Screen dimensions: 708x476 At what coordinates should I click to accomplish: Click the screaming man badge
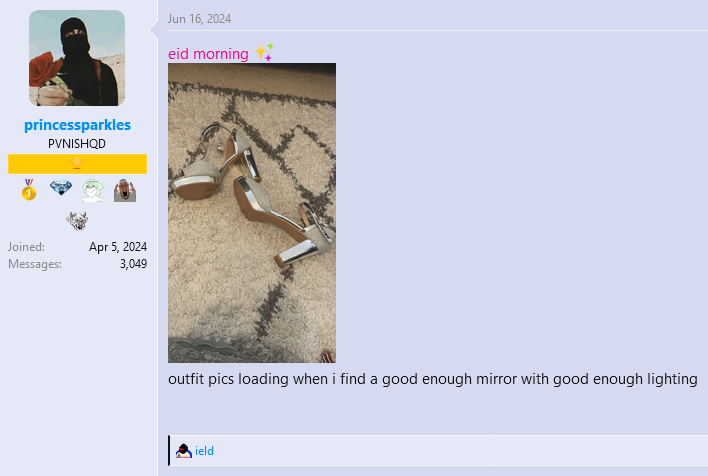[125, 190]
